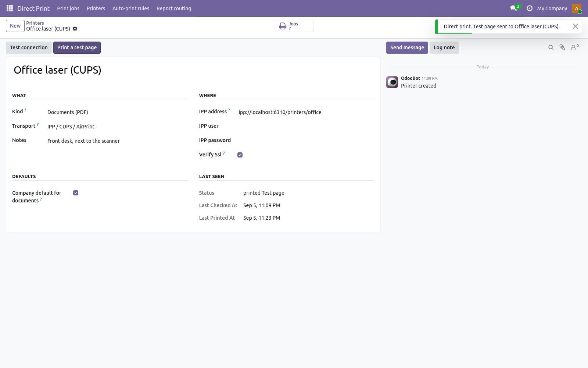Open the Print jobs menu
This screenshot has height=368, width=588.
click(68, 8)
